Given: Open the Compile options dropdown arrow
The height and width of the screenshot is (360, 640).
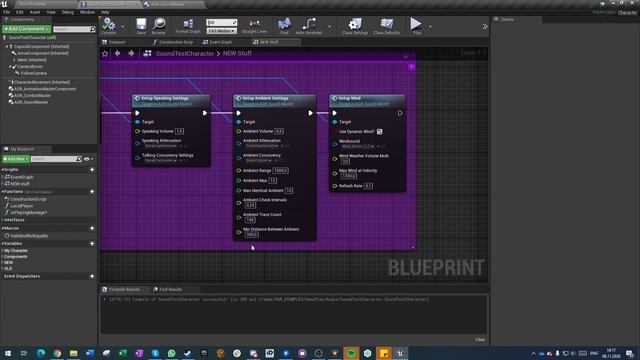Looking at the screenshot, I should 122,27.
